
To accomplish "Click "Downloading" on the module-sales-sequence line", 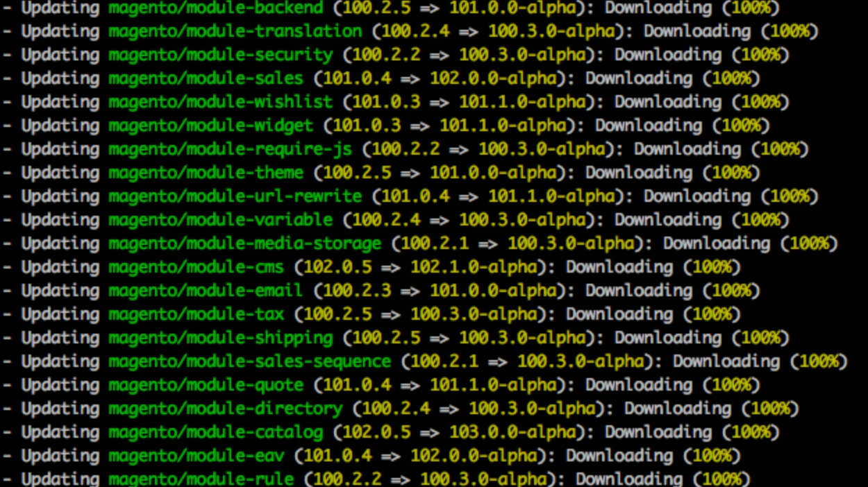I will point(726,362).
